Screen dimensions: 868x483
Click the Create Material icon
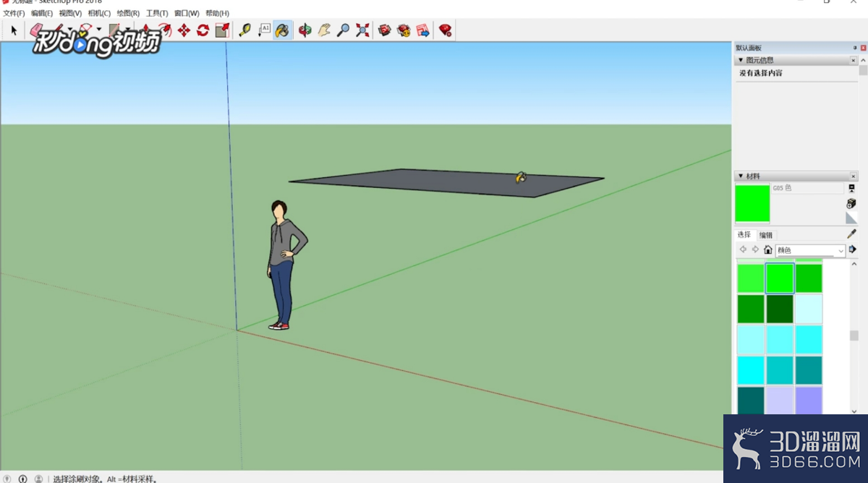[x=851, y=203]
